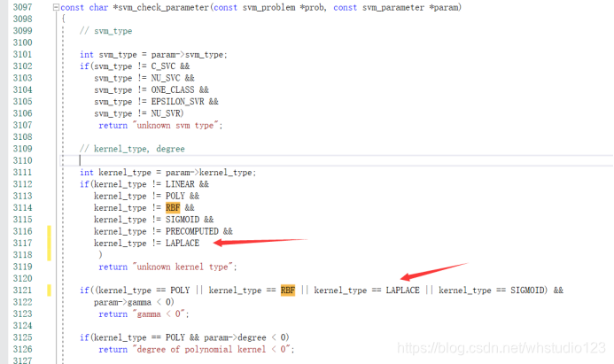Screen dimensions: 614x364
Task: Click POLY on line 3113
Action: (175, 196)
